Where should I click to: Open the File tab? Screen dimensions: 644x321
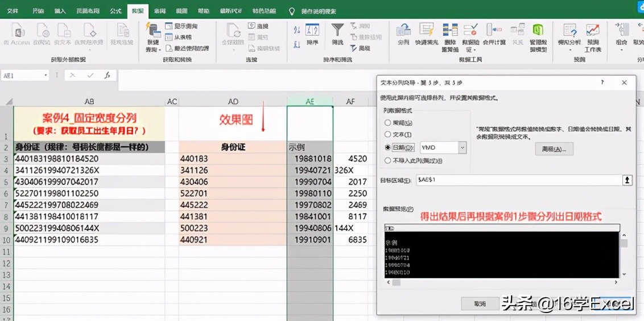tap(13, 11)
